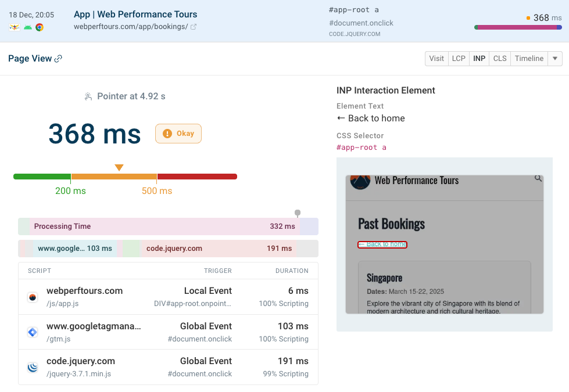This screenshot has width=569, height=392.
Task: Open the external link icon beside the URL
Action: pyautogui.click(x=194, y=27)
